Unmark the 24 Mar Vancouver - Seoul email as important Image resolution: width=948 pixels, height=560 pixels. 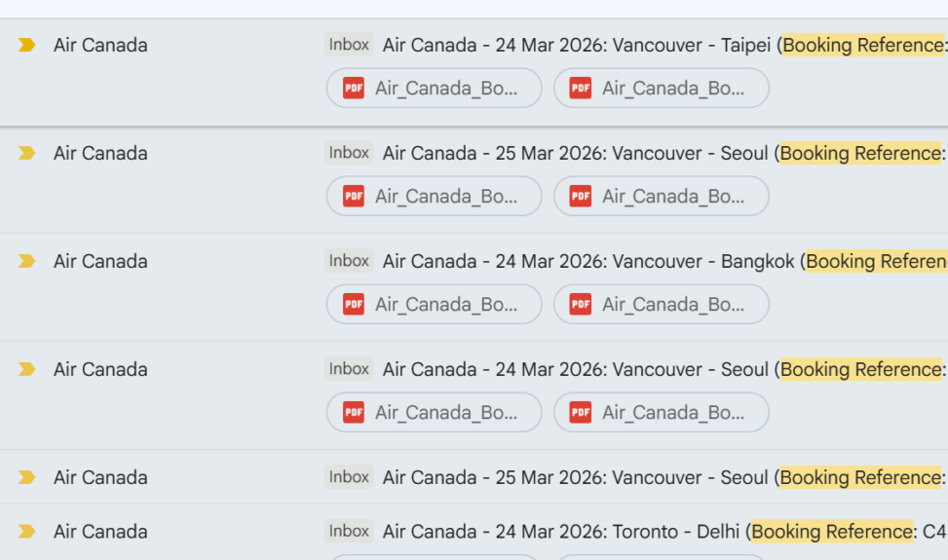pos(26,369)
